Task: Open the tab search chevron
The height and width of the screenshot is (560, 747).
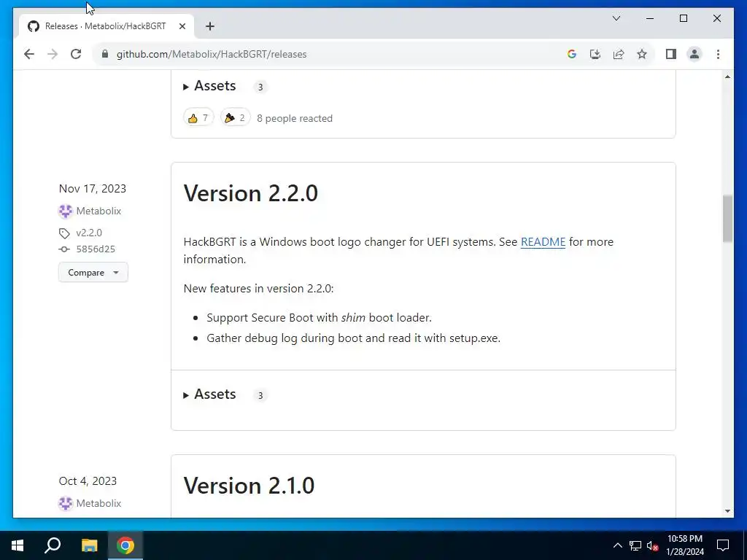Action: point(616,18)
